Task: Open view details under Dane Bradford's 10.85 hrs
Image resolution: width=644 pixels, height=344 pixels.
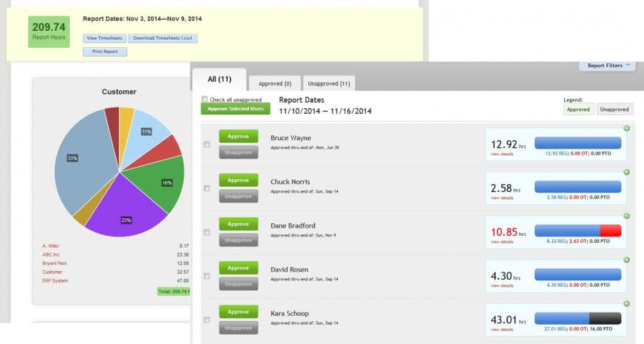Action: click(502, 242)
